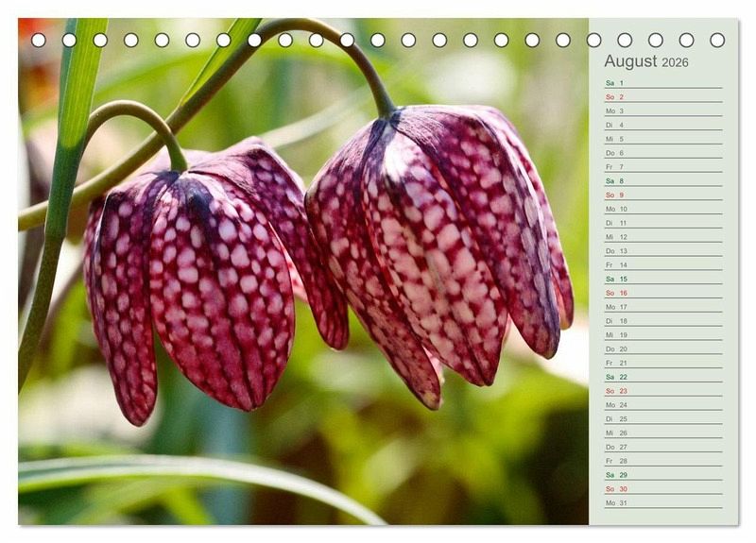Pick the green 'Sa 8' date row
756x543 pixels.
615,181
